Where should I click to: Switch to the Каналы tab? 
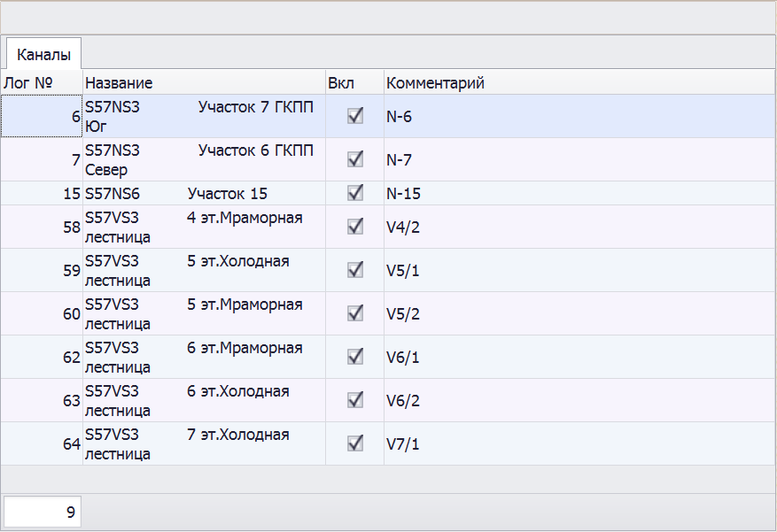coord(43,54)
